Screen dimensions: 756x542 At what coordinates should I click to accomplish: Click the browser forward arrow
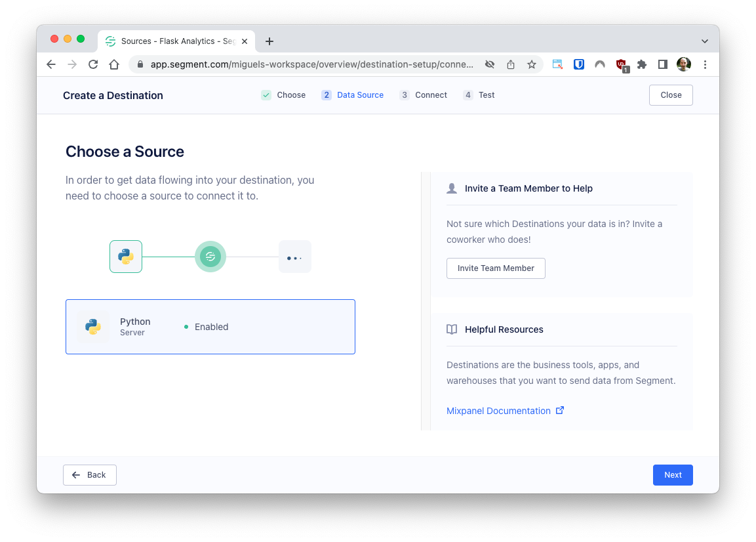(x=72, y=64)
